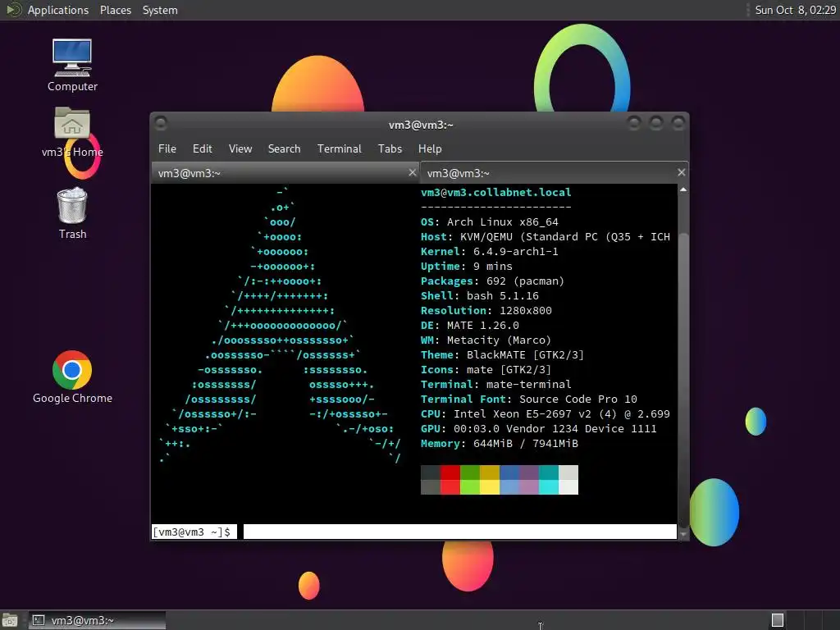Open the Edit menu in terminal

203,149
